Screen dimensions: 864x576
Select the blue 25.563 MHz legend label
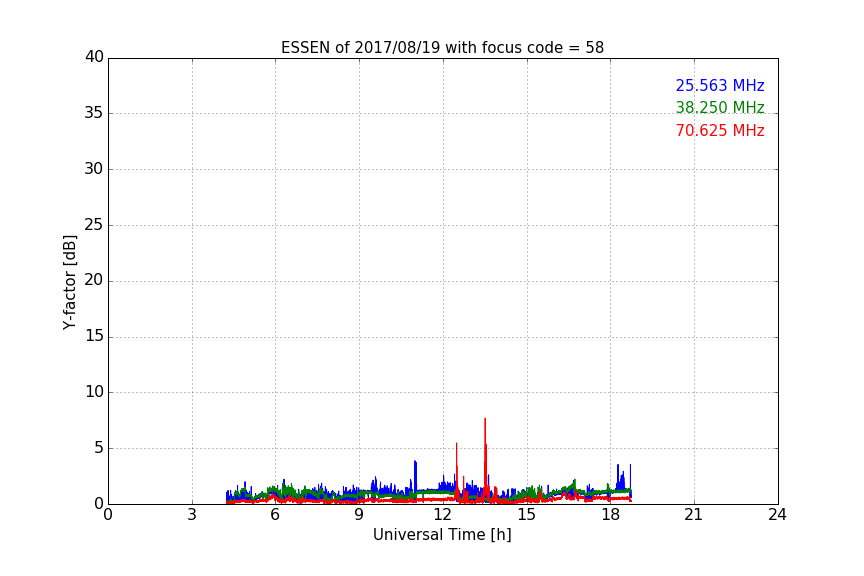(720, 85)
